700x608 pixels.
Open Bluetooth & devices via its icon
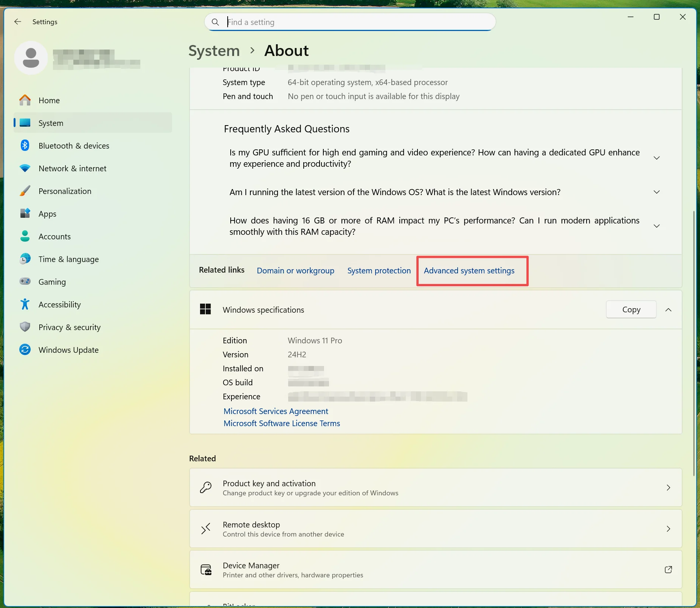(x=25, y=146)
